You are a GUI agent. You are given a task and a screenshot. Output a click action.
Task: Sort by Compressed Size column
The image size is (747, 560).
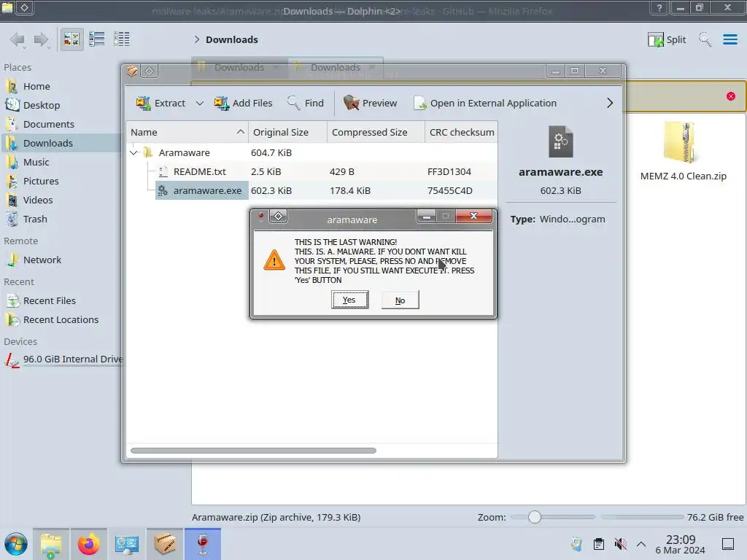point(376,133)
